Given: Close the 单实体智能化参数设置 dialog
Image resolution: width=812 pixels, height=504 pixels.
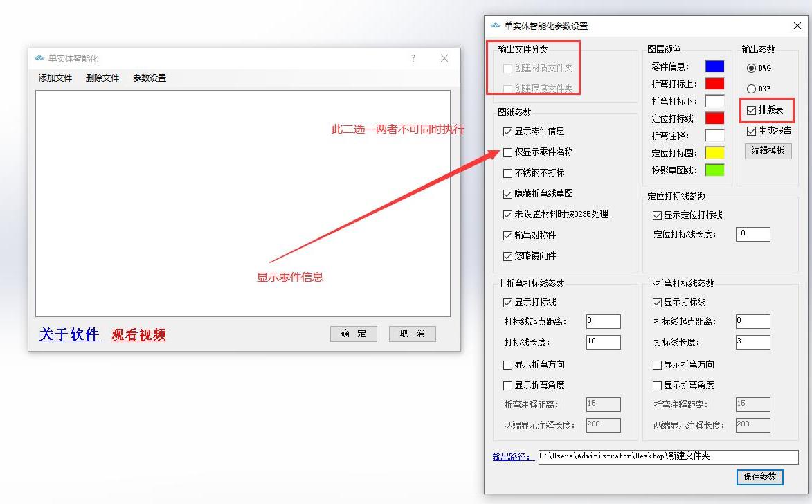Looking at the screenshot, I should 797,26.
